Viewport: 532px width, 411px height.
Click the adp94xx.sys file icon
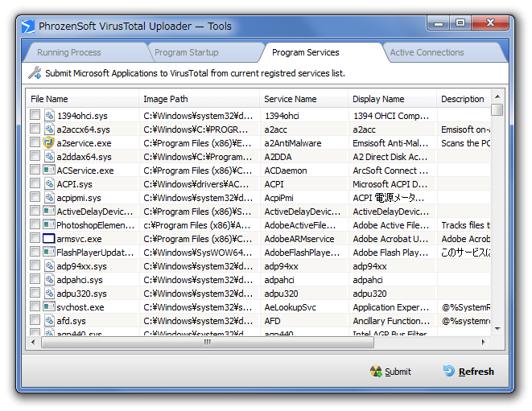(x=49, y=266)
